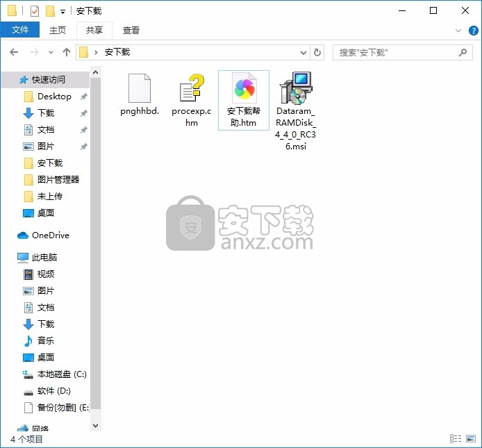
Task: Open pinned 下载 in quick access
Action: [x=39, y=113]
